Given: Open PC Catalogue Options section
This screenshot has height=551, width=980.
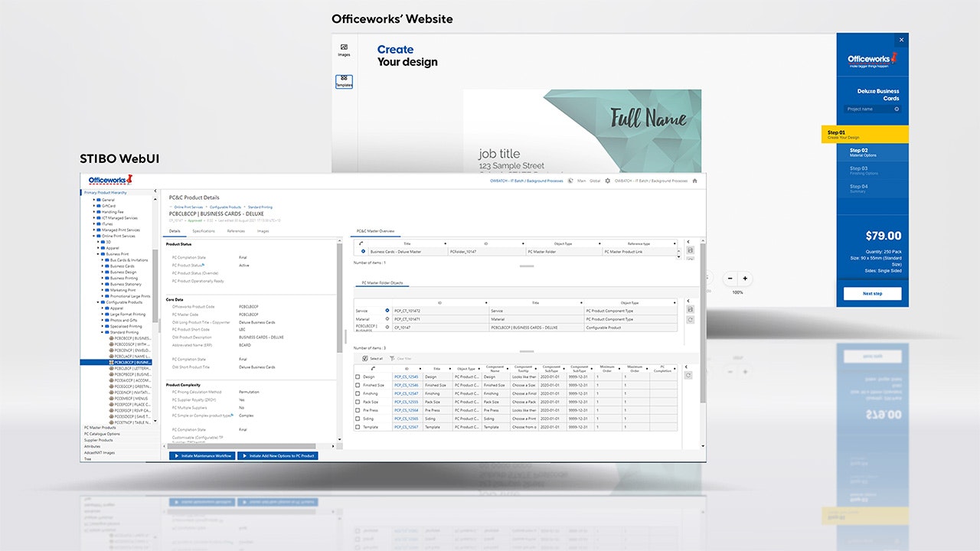Looking at the screenshot, I should click(102, 434).
